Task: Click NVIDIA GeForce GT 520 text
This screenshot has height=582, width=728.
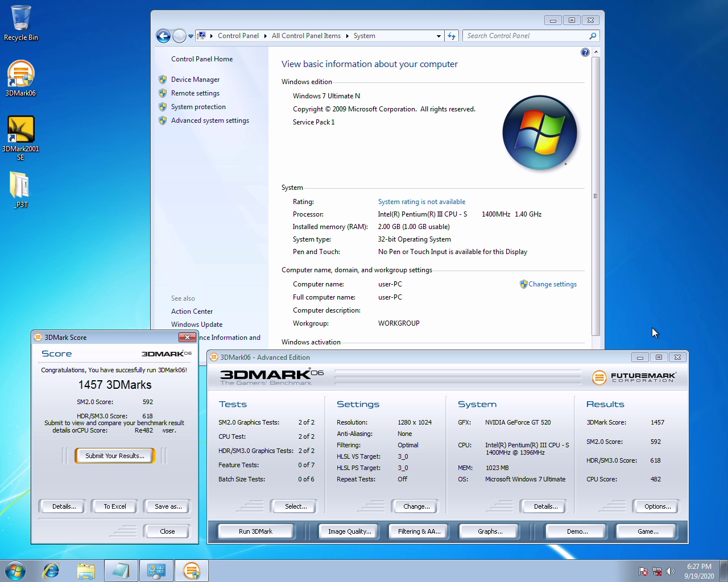Action: [518, 422]
